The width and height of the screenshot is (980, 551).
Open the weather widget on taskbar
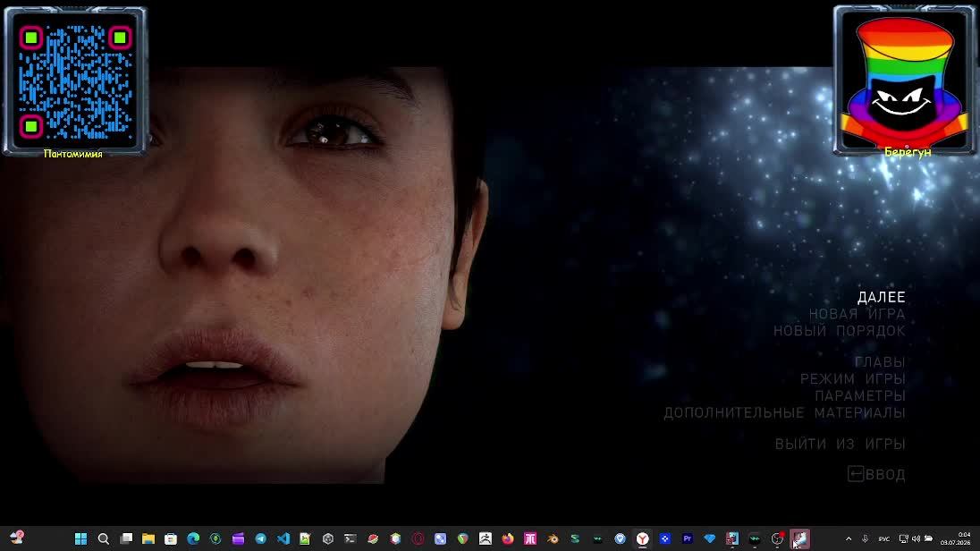(17, 538)
